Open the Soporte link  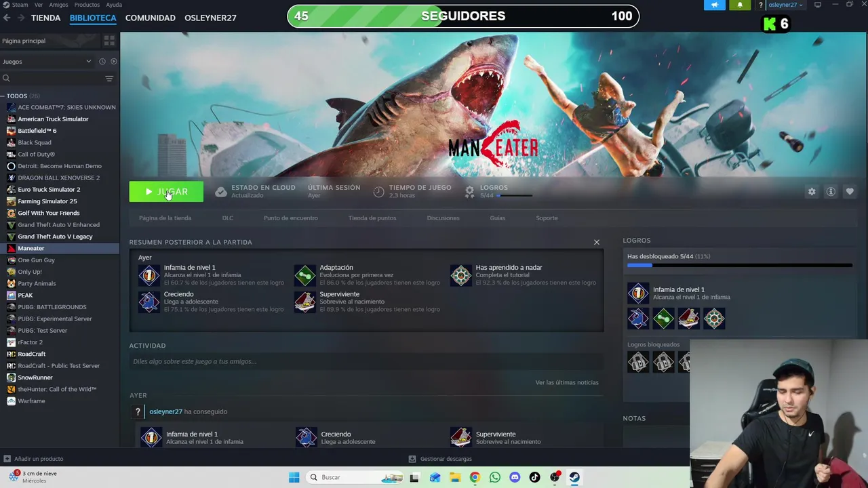click(x=547, y=218)
